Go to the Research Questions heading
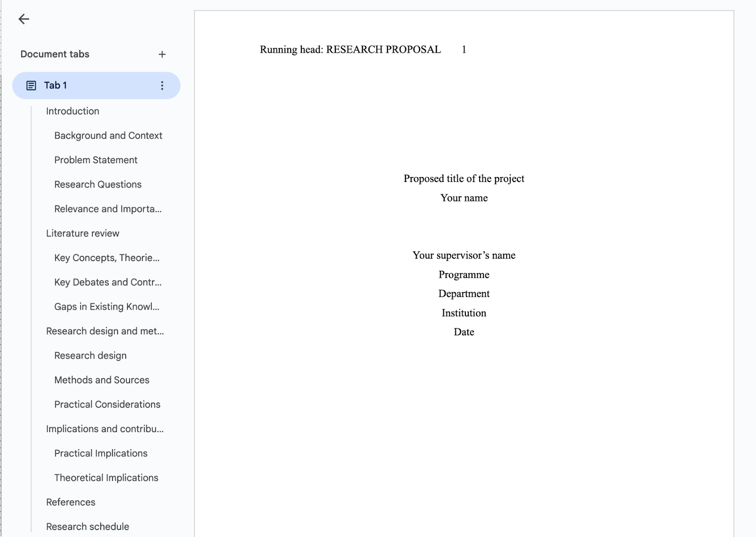The width and height of the screenshot is (756, 537). (x=98, y=184)
